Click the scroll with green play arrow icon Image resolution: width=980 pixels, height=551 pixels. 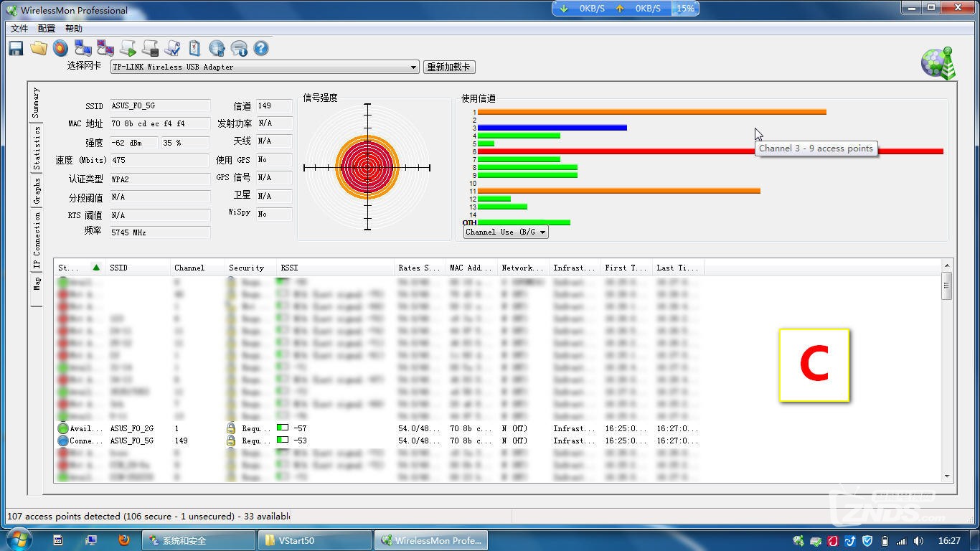128,48
